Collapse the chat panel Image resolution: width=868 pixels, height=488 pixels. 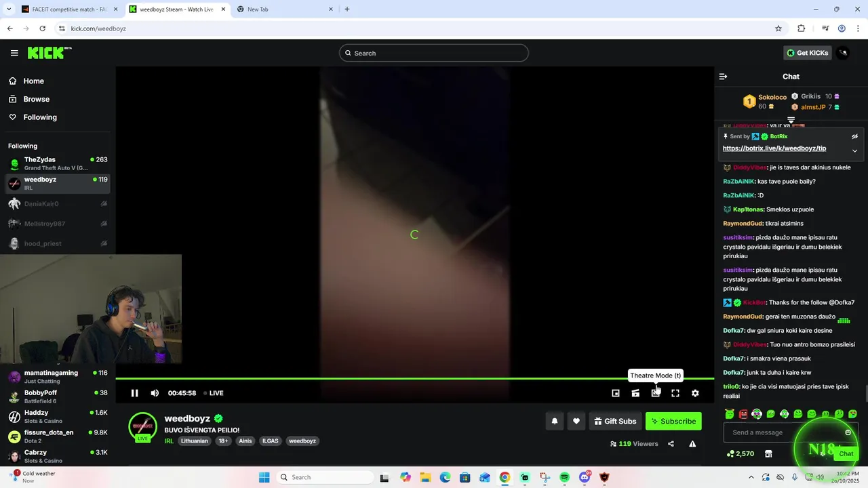pyautogui.click(x=723, y=77)
